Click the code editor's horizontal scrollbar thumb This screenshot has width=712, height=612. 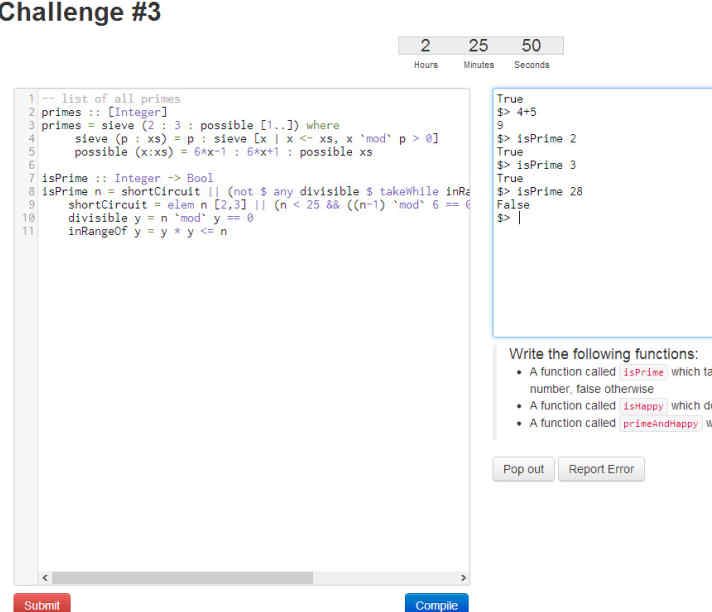point(182,578)
